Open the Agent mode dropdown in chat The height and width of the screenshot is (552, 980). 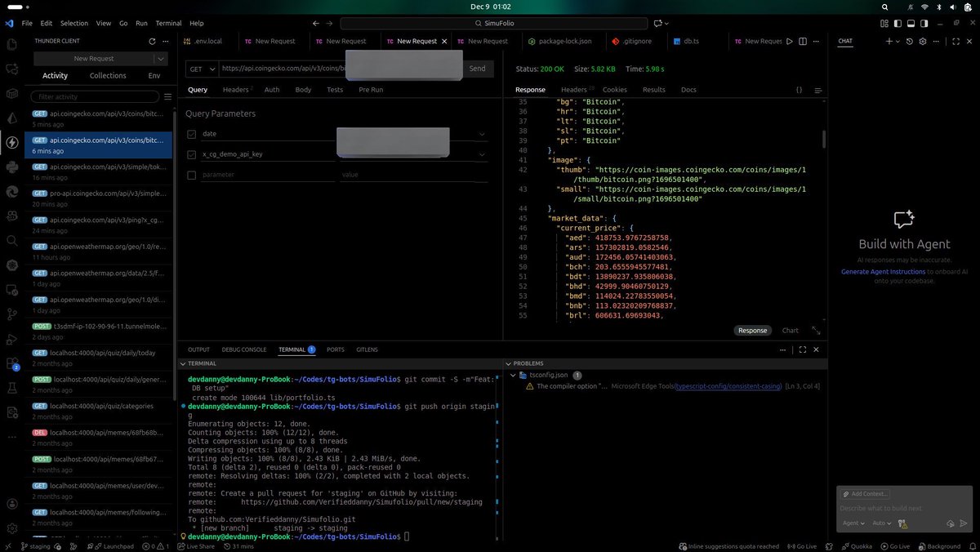[x=853, y=523]
